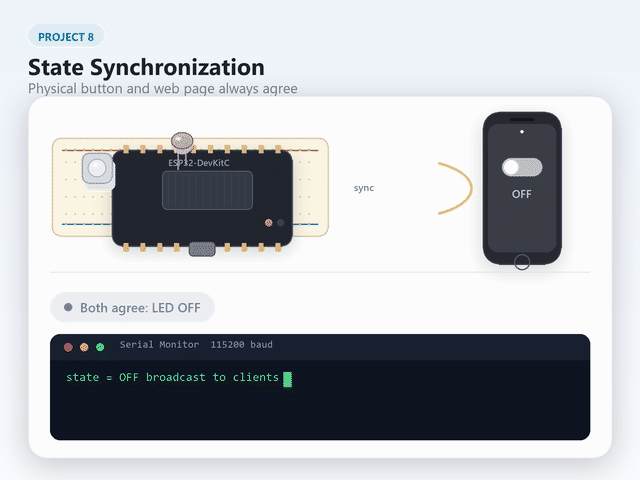The height and width of the screenshot is (480, 640).
Task: Click the 'state = OFF broadcast to clients' line
Action: click(172, 377)
